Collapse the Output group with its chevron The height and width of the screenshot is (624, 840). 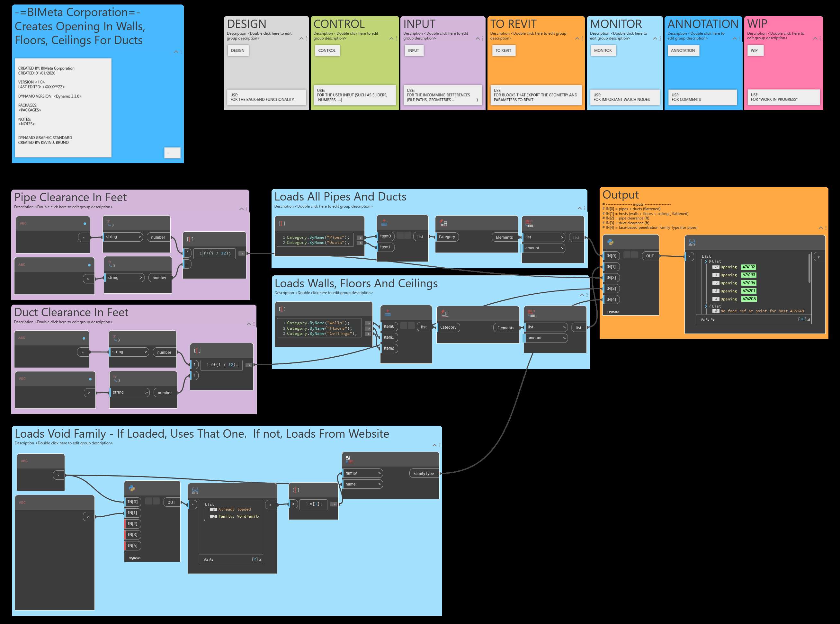[820, 228]
